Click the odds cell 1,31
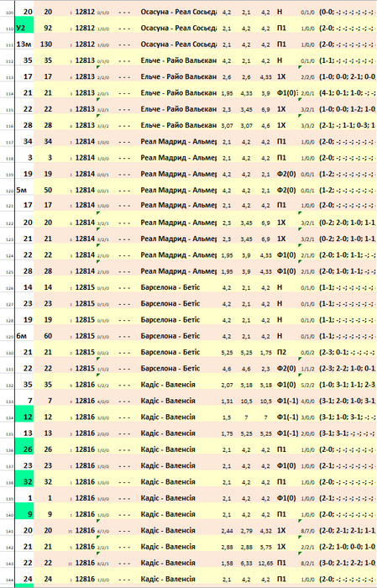Image resolution: width=377 pixels, height=588 pixels. [227, 401]
